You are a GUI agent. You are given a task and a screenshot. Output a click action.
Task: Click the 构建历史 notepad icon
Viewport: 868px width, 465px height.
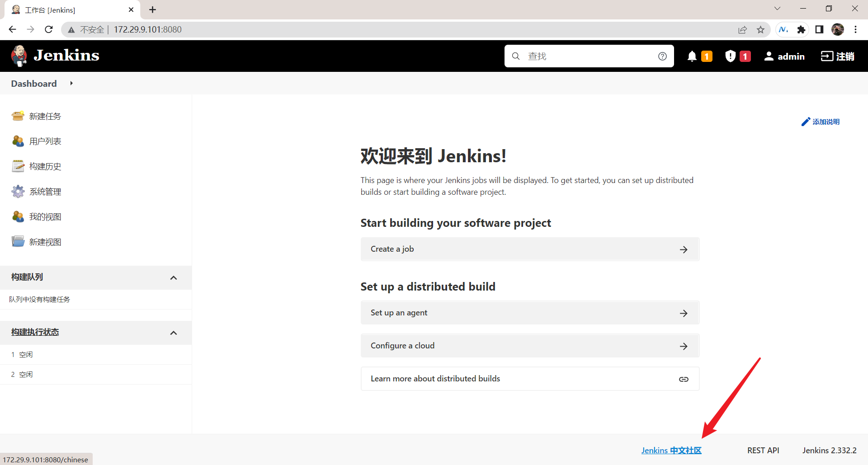tap(18, 166)
